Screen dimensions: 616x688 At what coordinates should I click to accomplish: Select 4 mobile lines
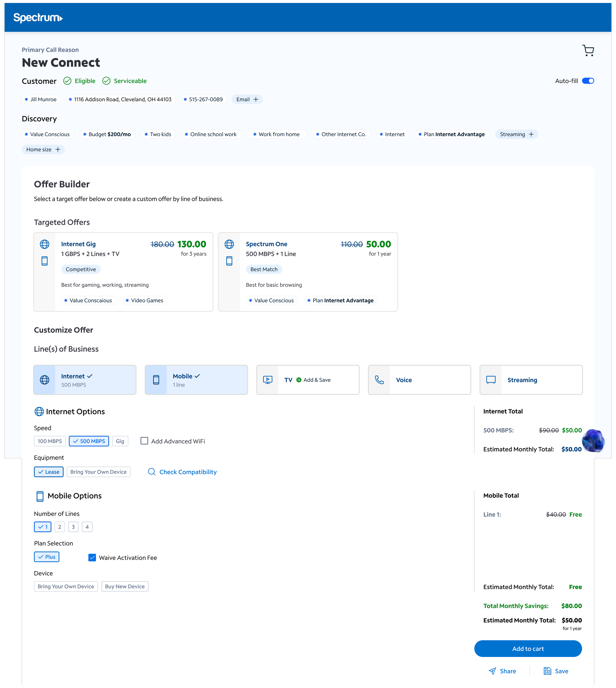pos(87,527)
